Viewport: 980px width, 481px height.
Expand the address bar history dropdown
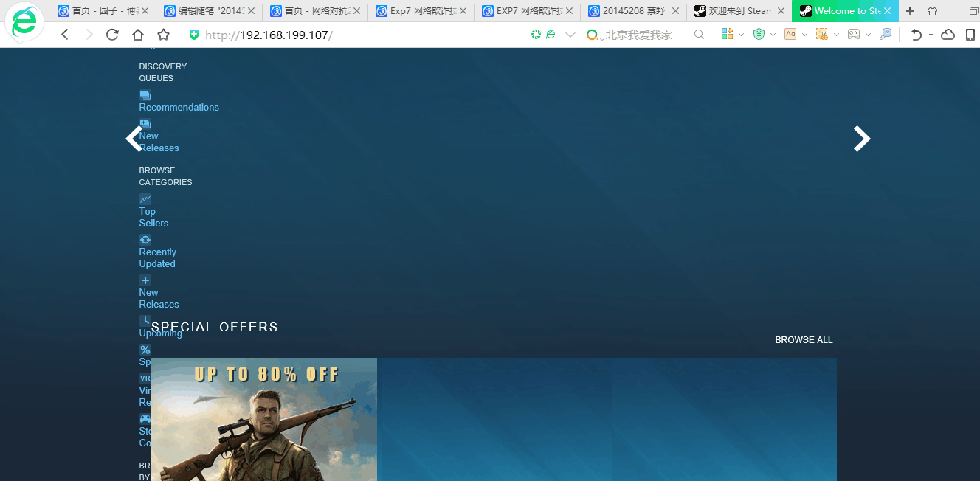(x=570, y=35)
